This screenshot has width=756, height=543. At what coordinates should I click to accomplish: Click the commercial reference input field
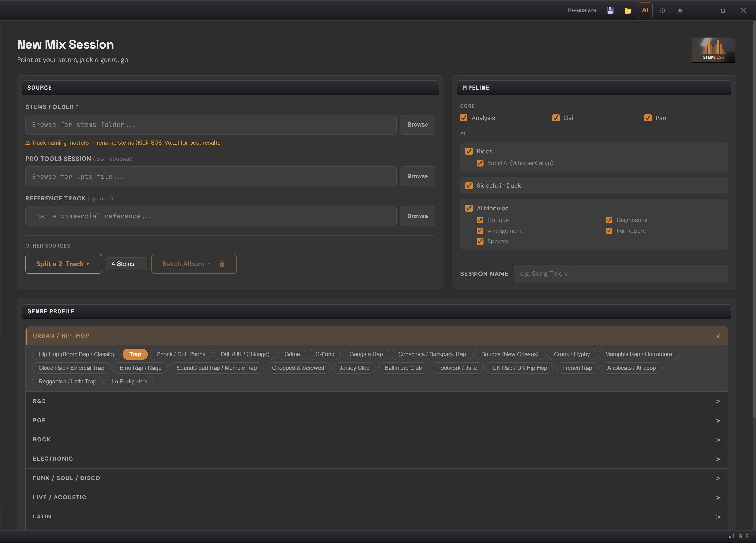[x=211, y=216]
